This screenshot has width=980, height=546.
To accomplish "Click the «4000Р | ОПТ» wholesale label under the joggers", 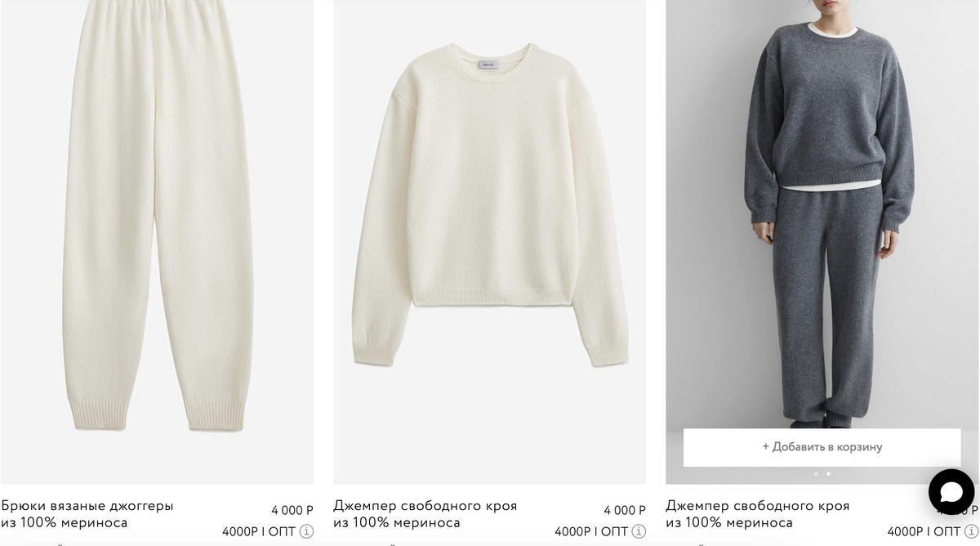I will (x=259, y=531).
